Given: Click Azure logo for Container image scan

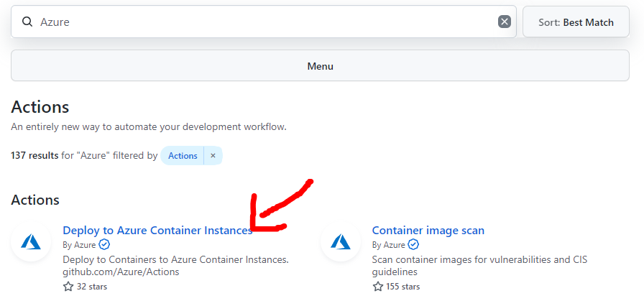Looking at the screenshot, I should 340,242.
